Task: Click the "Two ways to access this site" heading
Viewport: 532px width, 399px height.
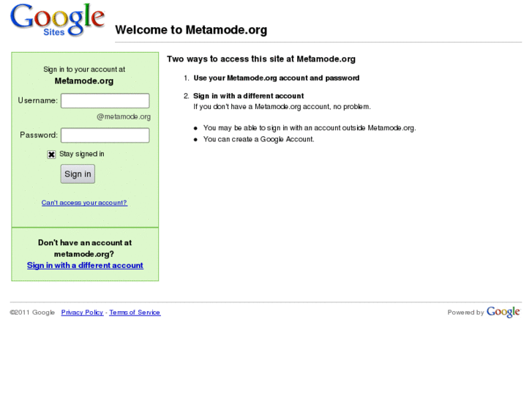Action: click(x=261, y=59)
